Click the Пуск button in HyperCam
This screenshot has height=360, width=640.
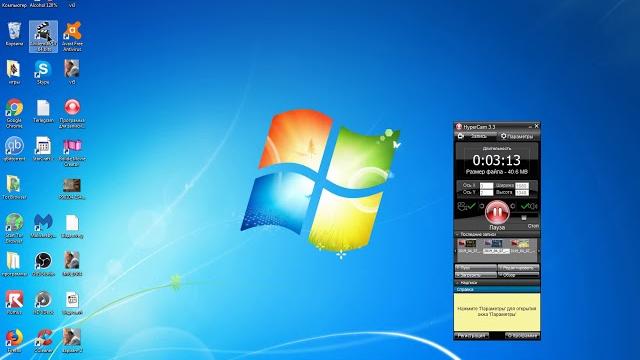pyautogui.click(x=476, y=268)
